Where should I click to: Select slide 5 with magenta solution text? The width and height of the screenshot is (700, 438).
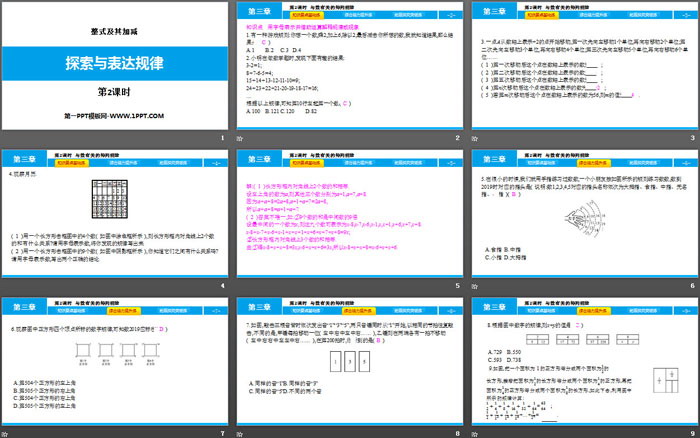[350, 213]
